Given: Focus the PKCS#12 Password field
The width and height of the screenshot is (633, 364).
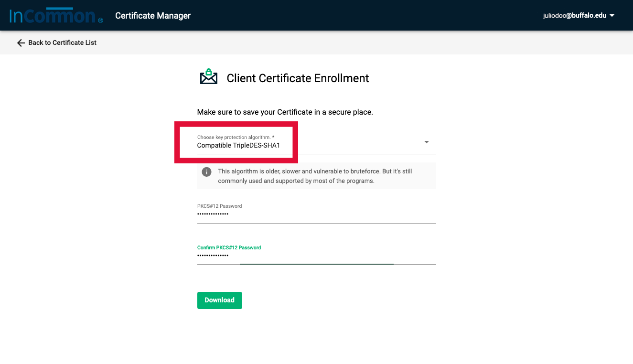Looking at the screenshot, I should click(316, 214).
